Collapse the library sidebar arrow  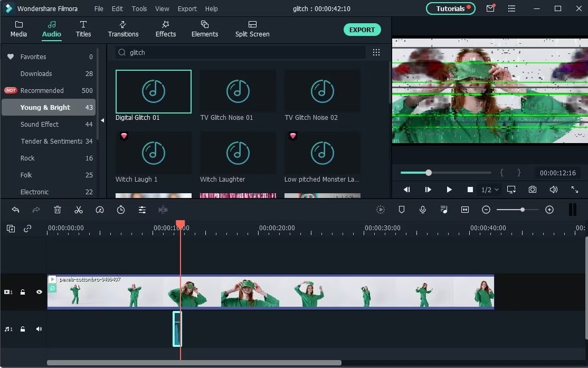(x=102, y=120)
